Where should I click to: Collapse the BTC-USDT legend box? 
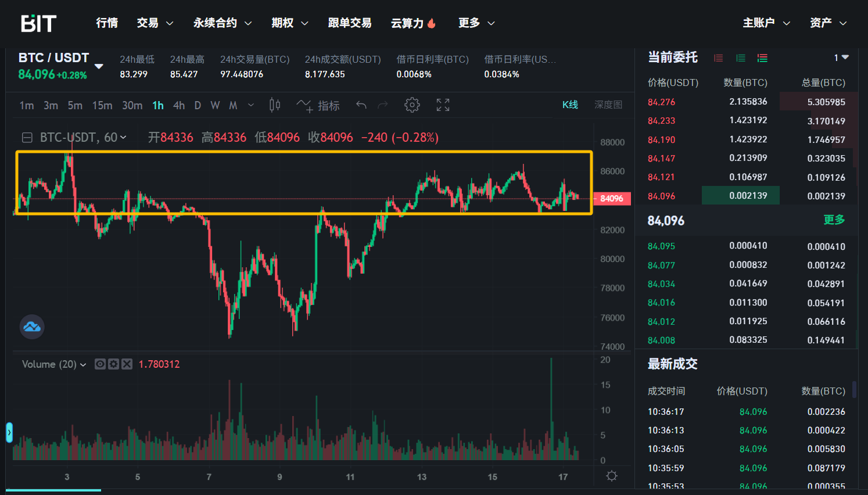point(27,138)
